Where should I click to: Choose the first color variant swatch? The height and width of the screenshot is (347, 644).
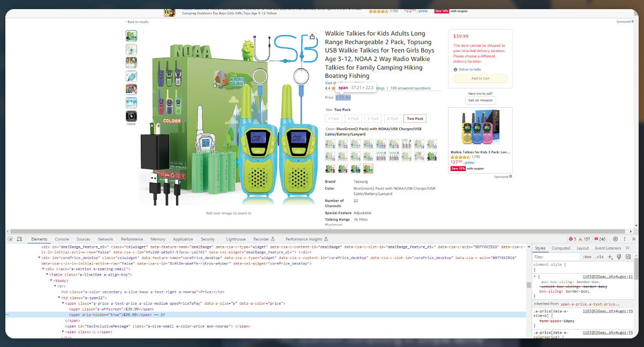330,143
